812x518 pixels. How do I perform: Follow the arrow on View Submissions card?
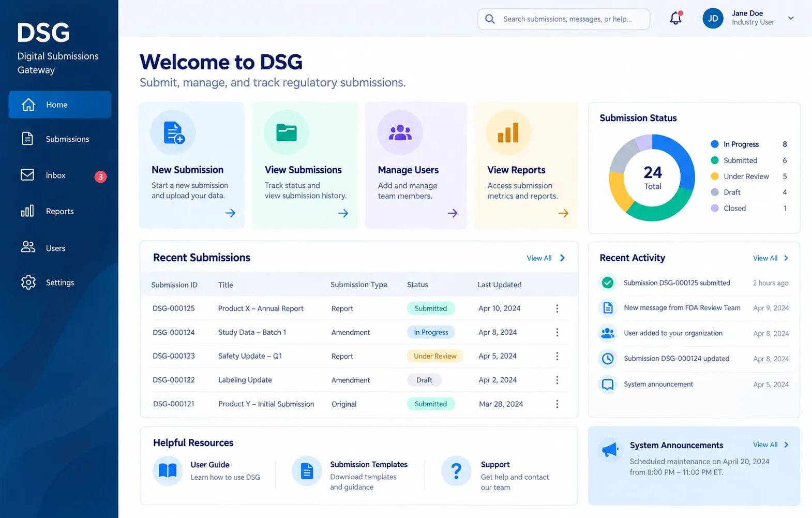point(343,213)
